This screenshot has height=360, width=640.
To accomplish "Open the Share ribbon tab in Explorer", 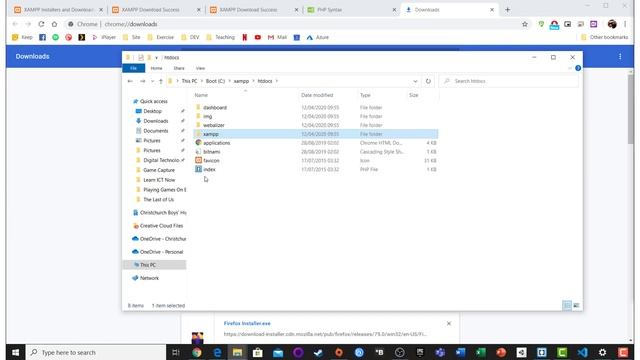I will [179, 68].
